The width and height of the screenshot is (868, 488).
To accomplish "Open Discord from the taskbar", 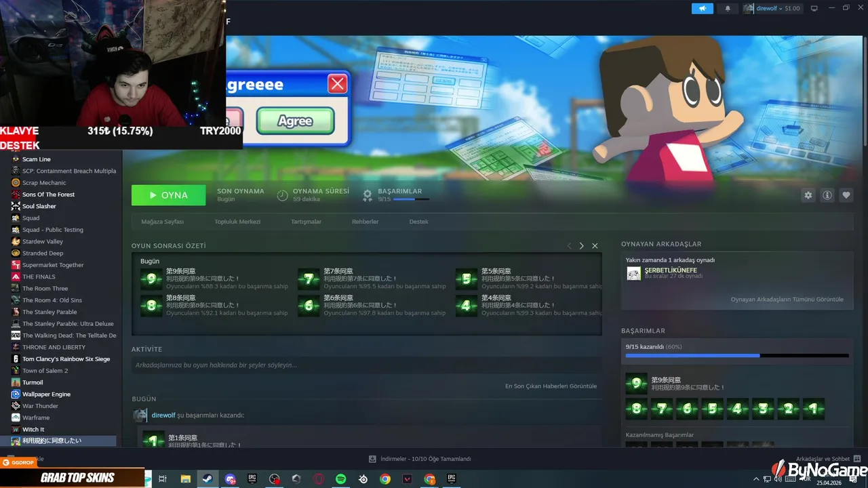I will [230, 479].
